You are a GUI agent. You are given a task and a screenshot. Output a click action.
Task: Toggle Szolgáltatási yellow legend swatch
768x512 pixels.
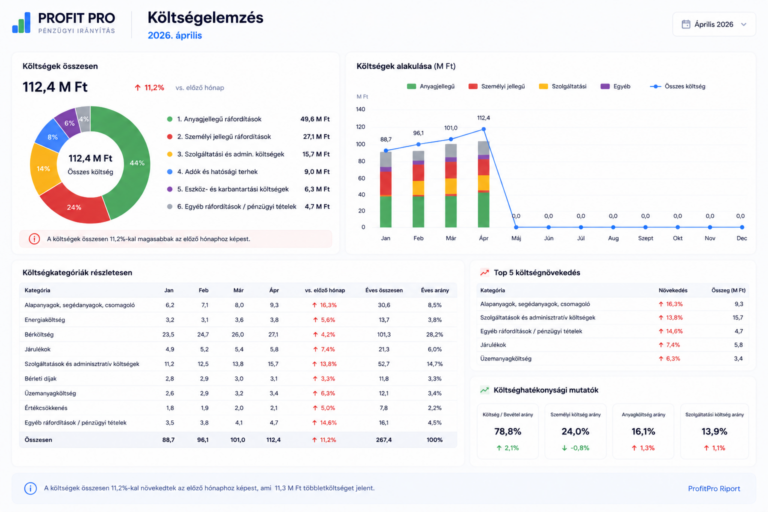(x=543, y=86)
